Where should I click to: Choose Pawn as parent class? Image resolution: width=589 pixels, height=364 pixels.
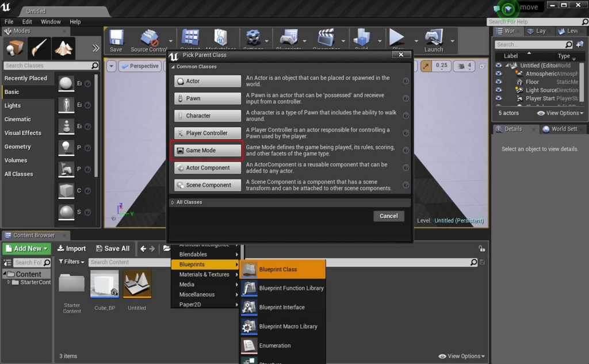[207, 98]
